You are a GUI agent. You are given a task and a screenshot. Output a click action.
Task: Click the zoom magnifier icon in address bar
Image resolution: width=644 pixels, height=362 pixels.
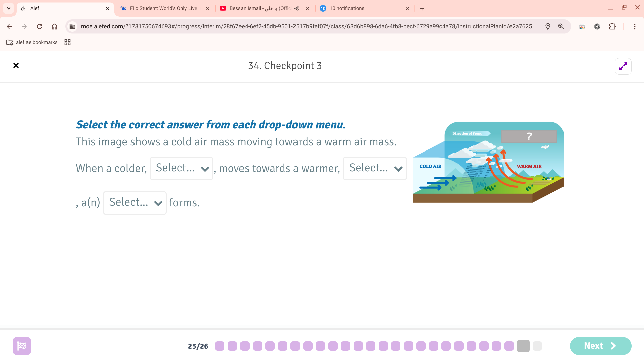561,26
